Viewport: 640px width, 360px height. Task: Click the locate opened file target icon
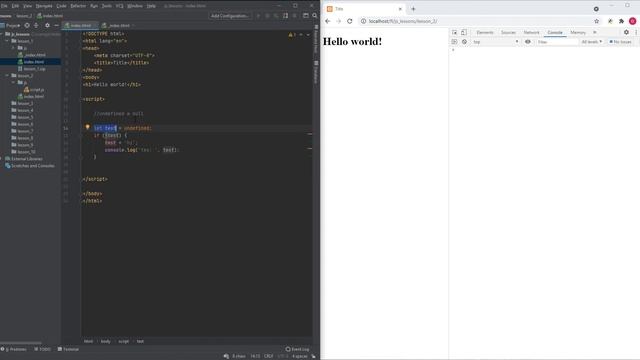[x=27, y=25]
